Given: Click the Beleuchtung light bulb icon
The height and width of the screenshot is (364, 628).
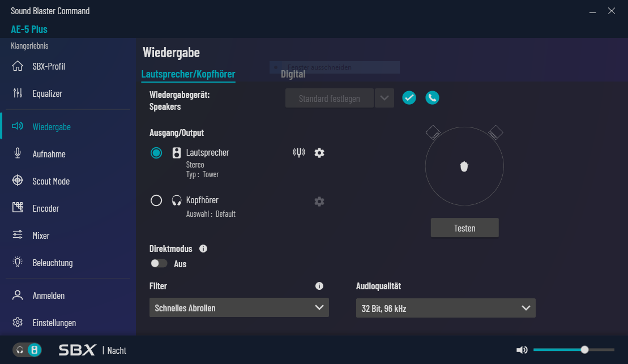Looking at the screenshot, I should tap(18, 262).
